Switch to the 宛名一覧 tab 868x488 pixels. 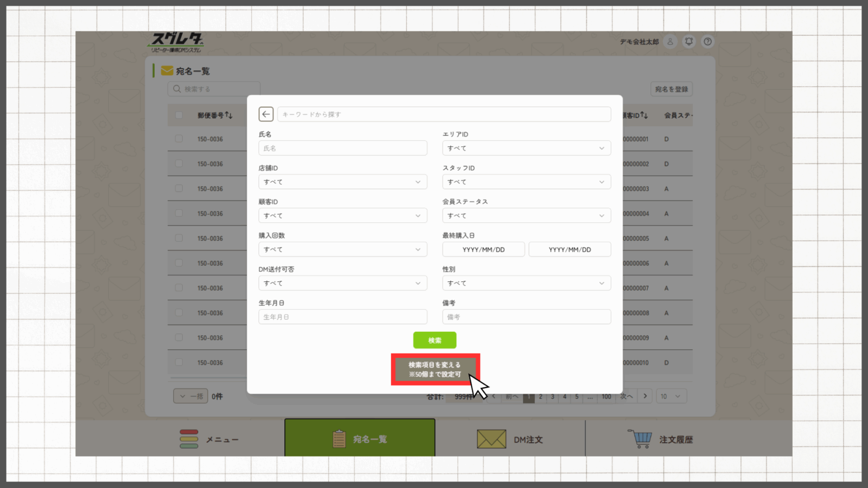click(360, 438)
